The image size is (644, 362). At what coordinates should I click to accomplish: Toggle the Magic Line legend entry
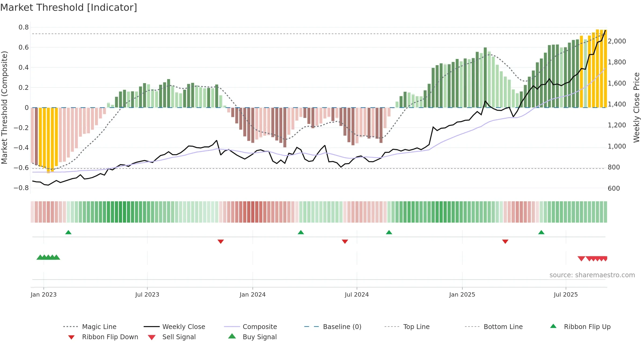(90, 327)
